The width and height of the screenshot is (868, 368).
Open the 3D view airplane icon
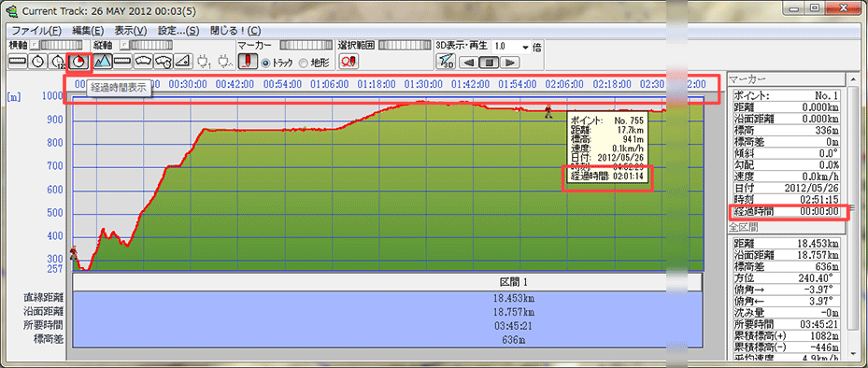tap(446, 62)
